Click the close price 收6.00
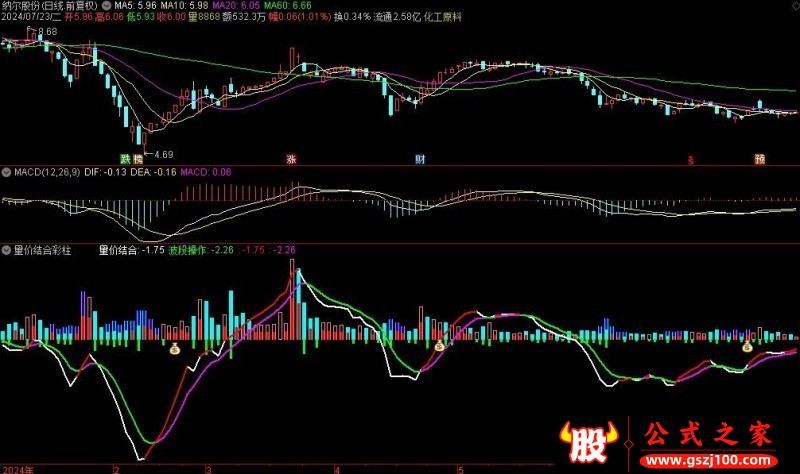The width and height of the screenshot is (800, 474). [x=172, y=17]
